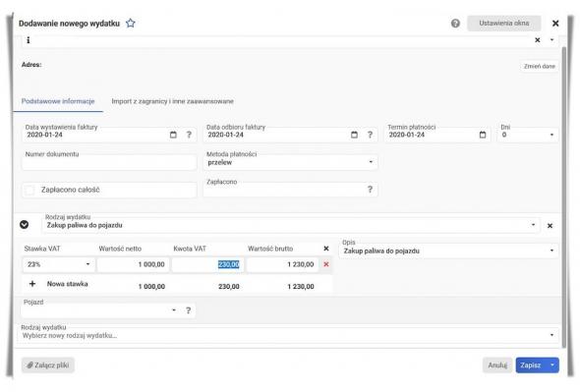Viewport: 580px width, 392px height.
Task: Click the Wartość brutto 1 230,00 field
Action: click(x=282, y=264)
